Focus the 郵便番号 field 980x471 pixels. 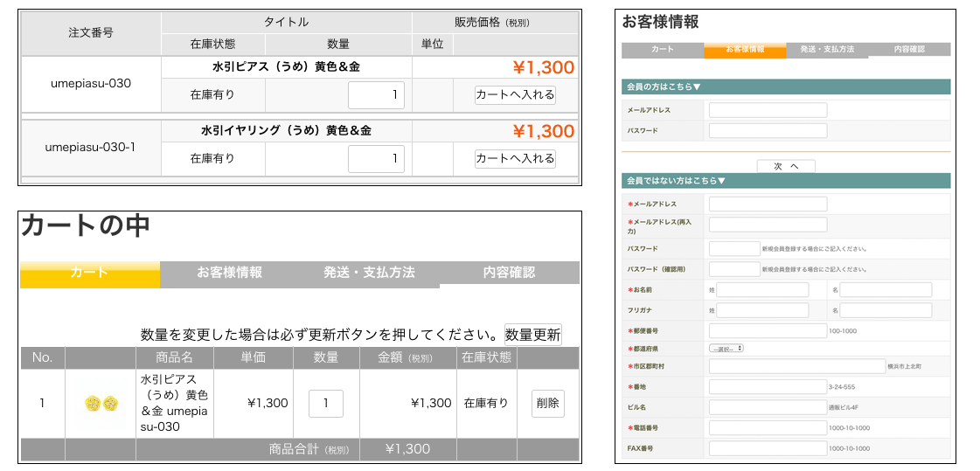click(x=768, y=331)
